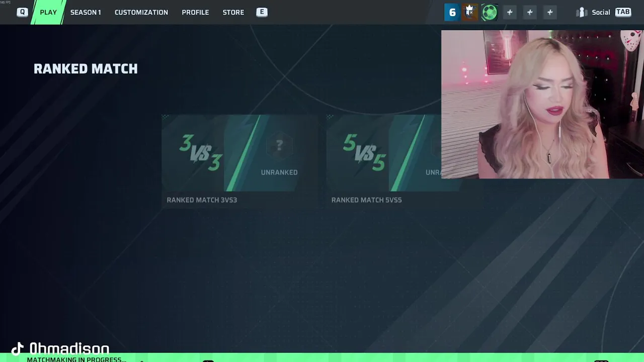This screenshot has height=362, width=644.
Task: Click the RANKED MATCH heading
Action: [x=86, y=69]
